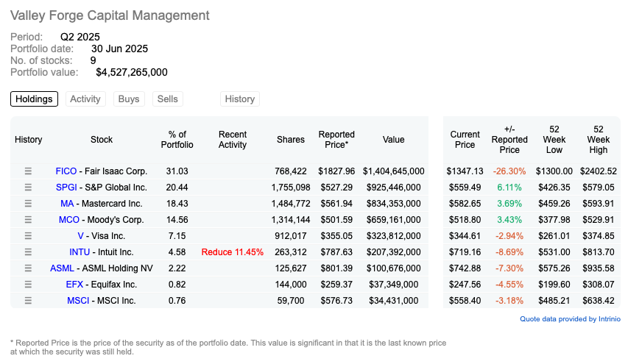
Task: Click FICO value '$1,404,645,000'
Action: (x=393, y=171)
